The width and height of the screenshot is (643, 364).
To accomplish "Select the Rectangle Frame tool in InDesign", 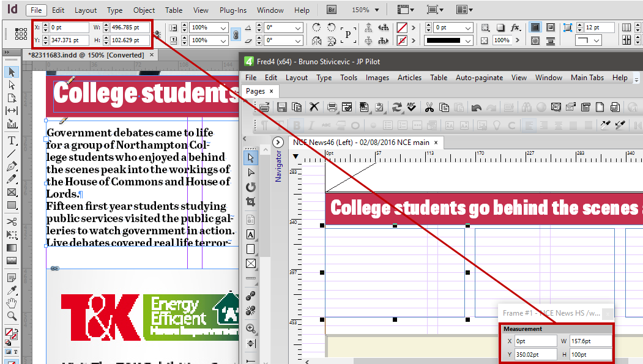I will pyautogui.click(x=12, y=192).
